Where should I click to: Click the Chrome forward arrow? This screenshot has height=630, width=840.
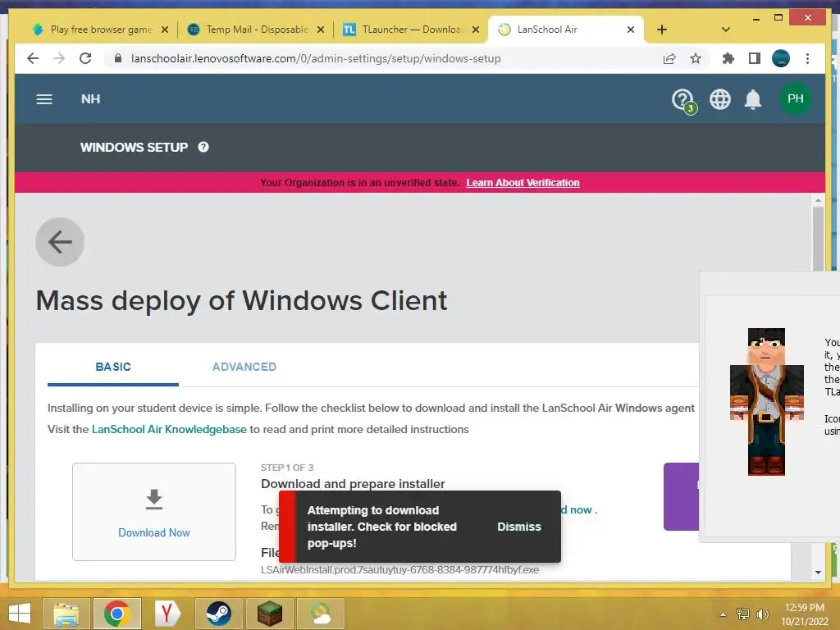(59, 58)
